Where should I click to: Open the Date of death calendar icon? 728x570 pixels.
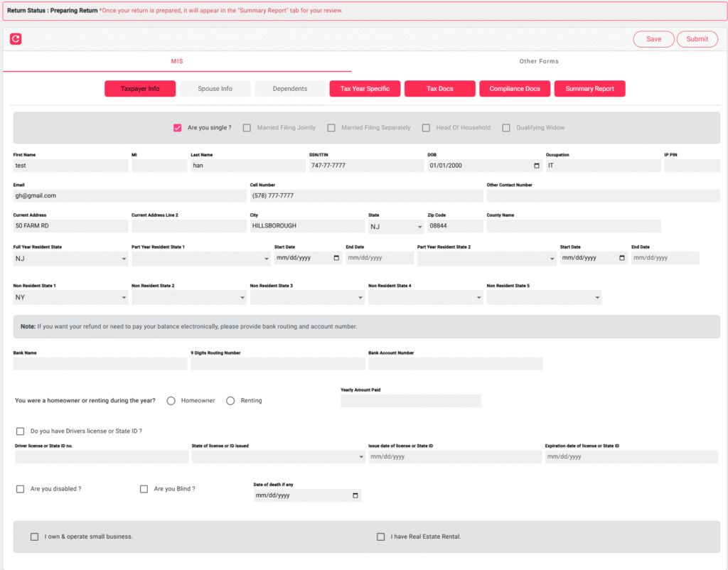355,495
